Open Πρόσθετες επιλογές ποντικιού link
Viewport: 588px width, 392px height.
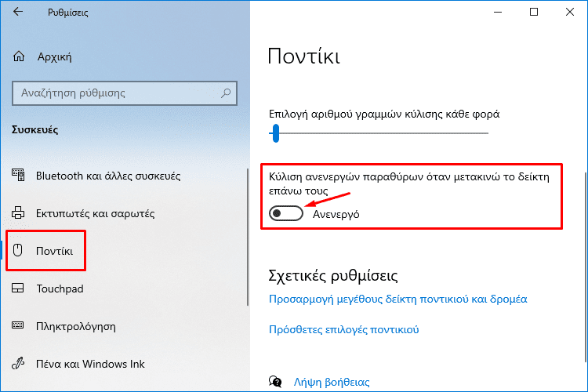click(344, 329)
